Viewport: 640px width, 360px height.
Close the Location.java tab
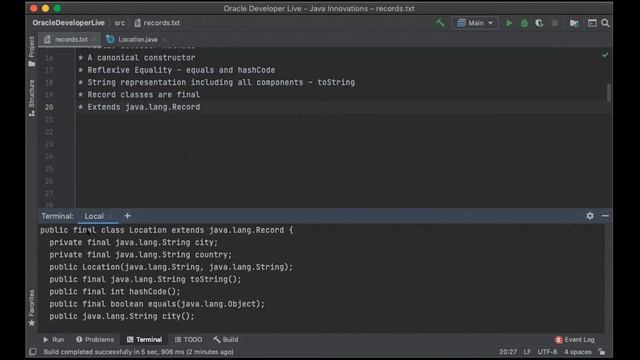[164, 39]
